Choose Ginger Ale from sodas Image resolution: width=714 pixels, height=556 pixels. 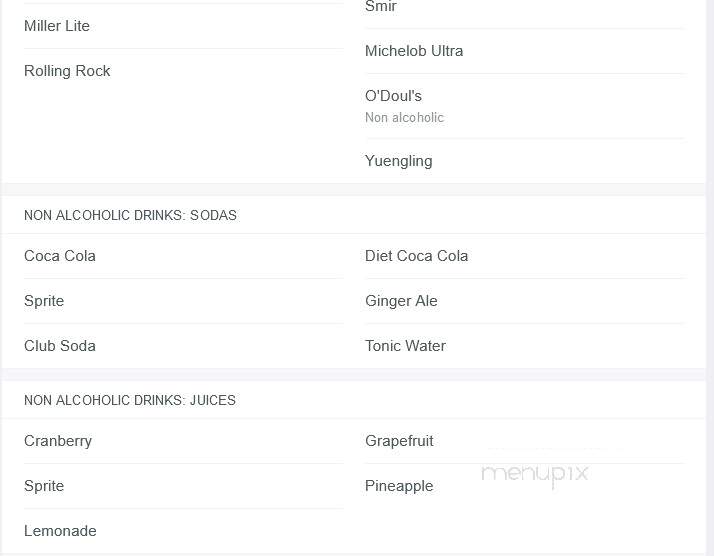click(x=401, y=301)
